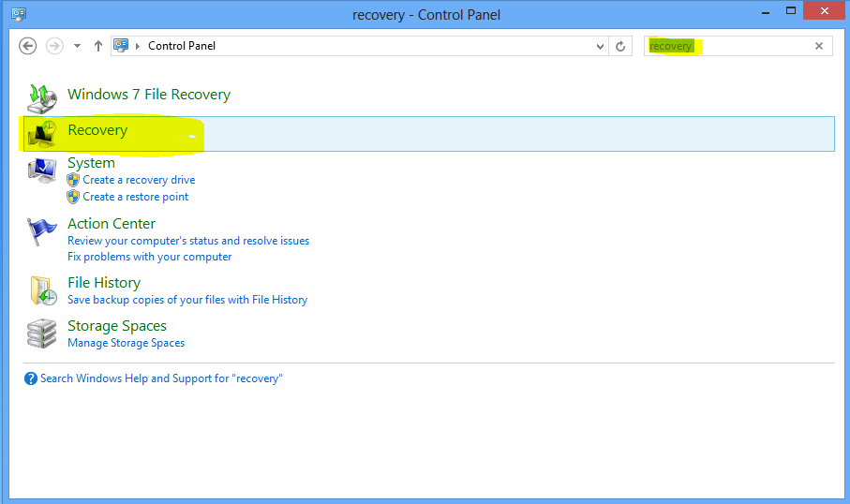The width and height of the screenshot is (850, 504).
Task: Open the Action Center flag icon
Action: 42,231
